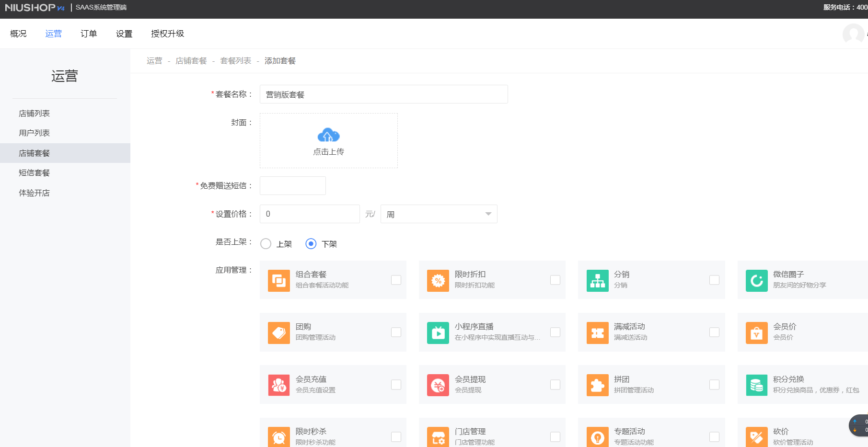This screenshot has height=447, width=868.
Task: Select the 限时秒杀 flash sale clock icon
Action: pyautogui.click(x=279, y=436)
